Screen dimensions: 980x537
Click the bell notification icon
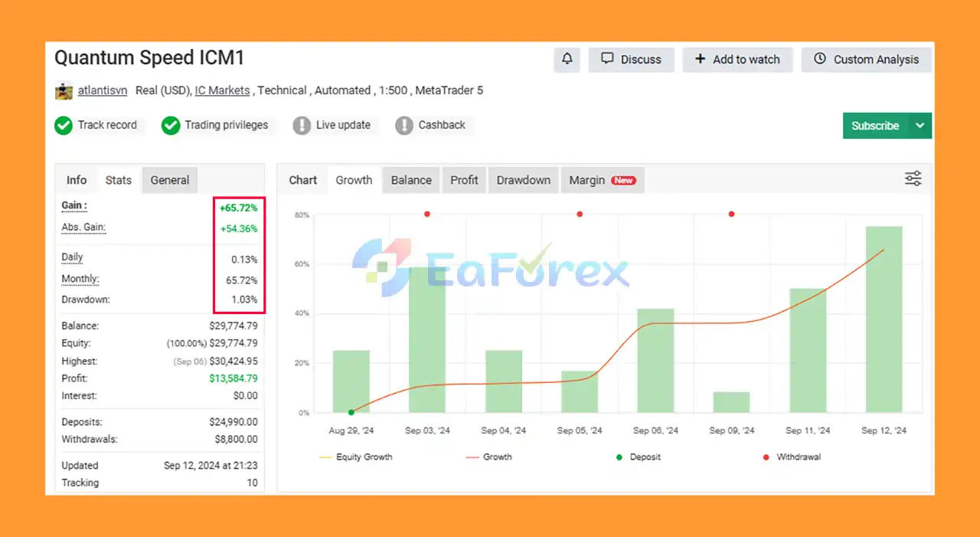coord(567,59)
